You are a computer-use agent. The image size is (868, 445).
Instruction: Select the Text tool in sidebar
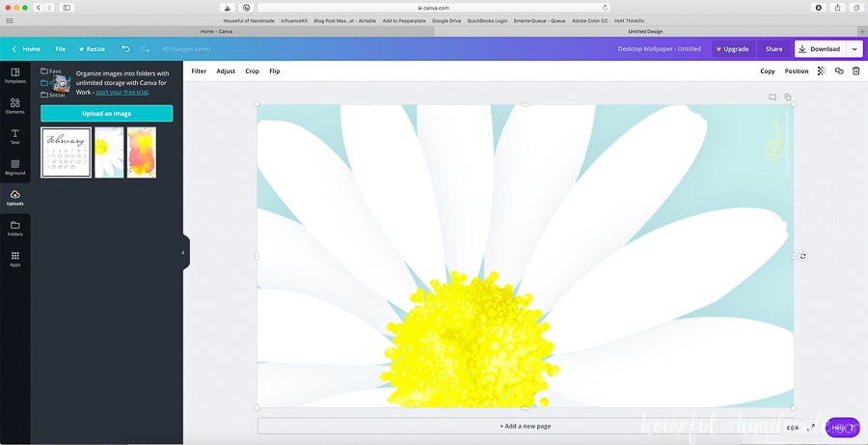click(x=14, y=136)
